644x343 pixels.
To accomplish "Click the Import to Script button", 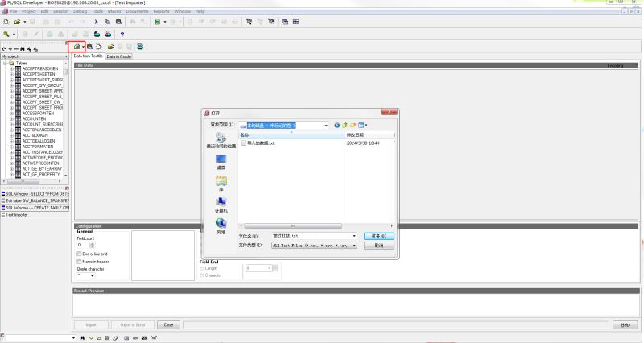I will pyautogui.click(x=133, y=324).
